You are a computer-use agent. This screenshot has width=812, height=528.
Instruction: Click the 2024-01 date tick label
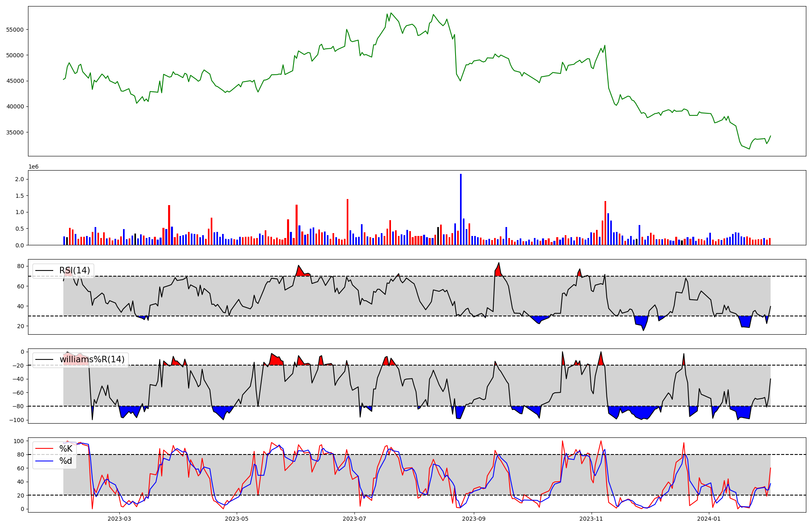tap(709, 518)
